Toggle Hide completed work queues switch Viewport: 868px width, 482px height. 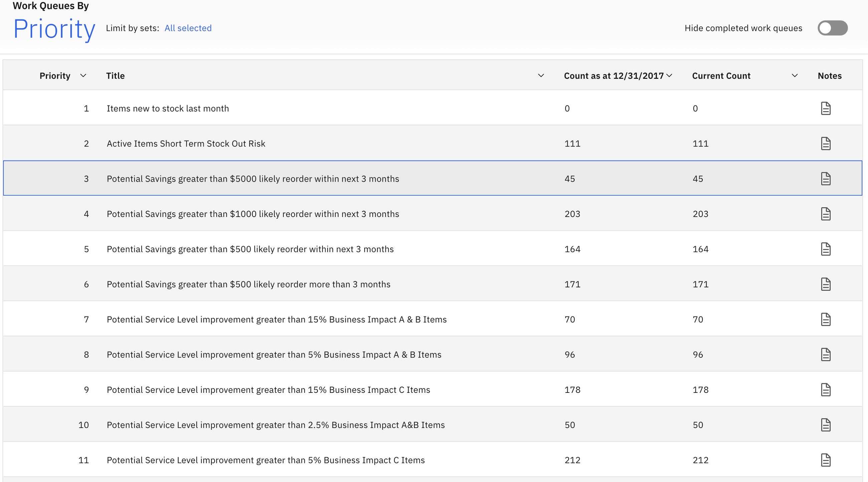coord(833,28)
